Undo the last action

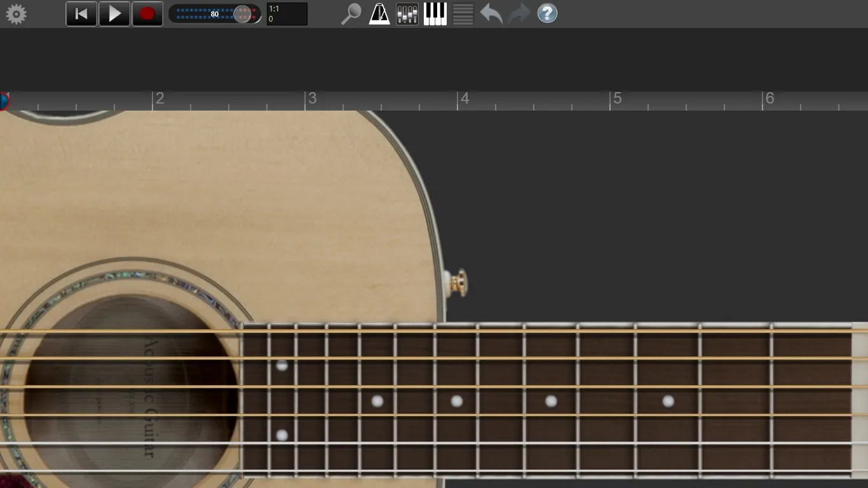[491, 14]
